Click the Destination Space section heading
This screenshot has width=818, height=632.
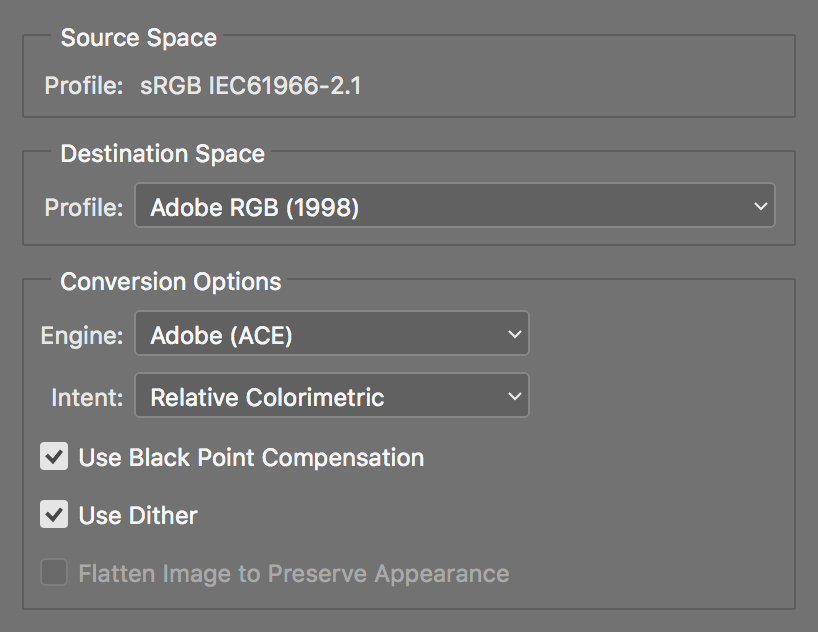[162, 154]
